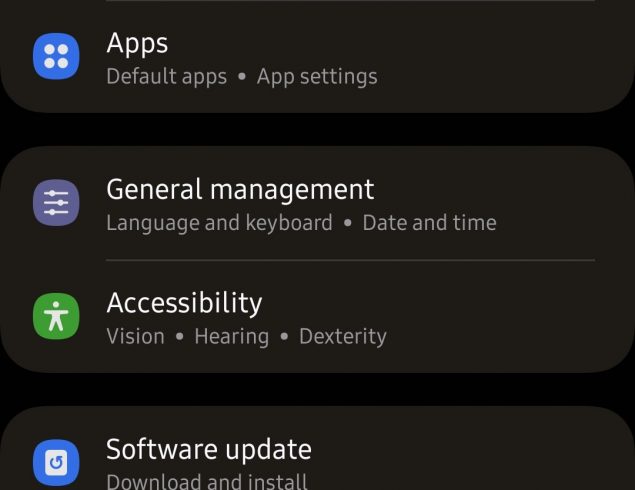635x490 pixels.
Task: Tap the 'Hearing' subtitle word
Action: [231, 337]
